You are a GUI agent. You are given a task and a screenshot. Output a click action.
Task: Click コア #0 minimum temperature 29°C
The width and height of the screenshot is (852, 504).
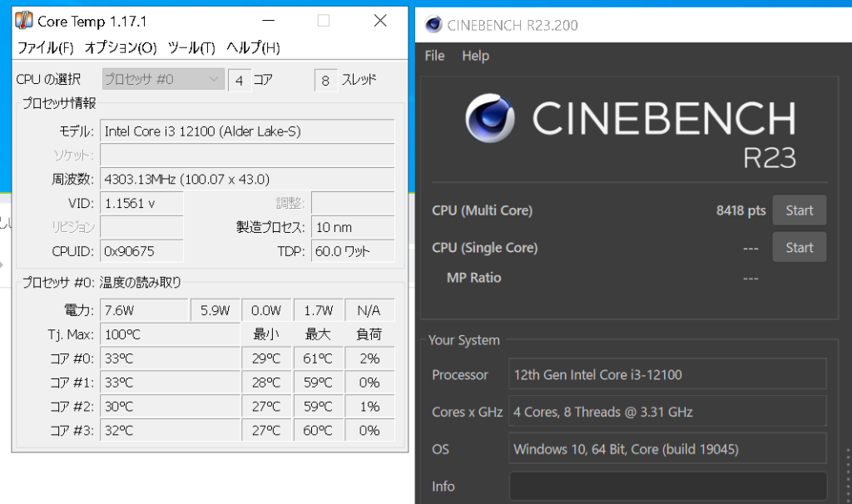coord(266,358)
